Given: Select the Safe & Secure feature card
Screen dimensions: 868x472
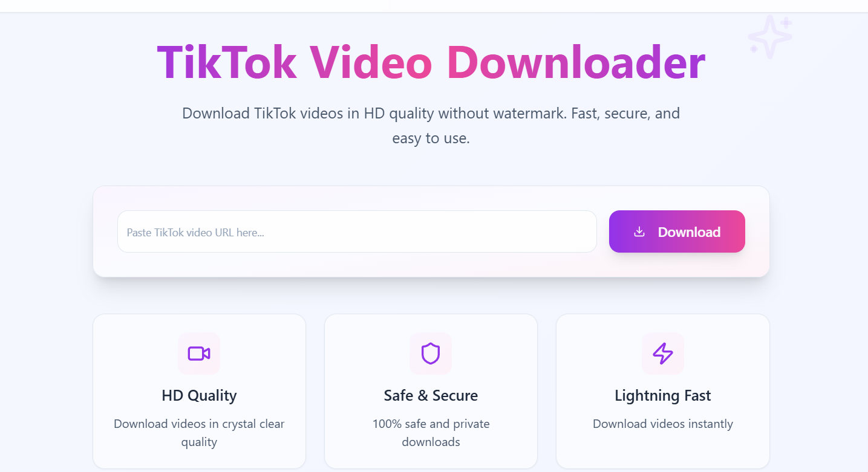Looking at the screenshot, I should pyautogui.click(x=431, y=391).
